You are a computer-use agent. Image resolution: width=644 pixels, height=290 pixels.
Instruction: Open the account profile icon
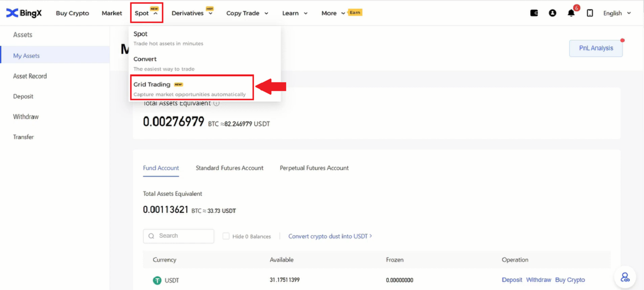tap(552, 13)
